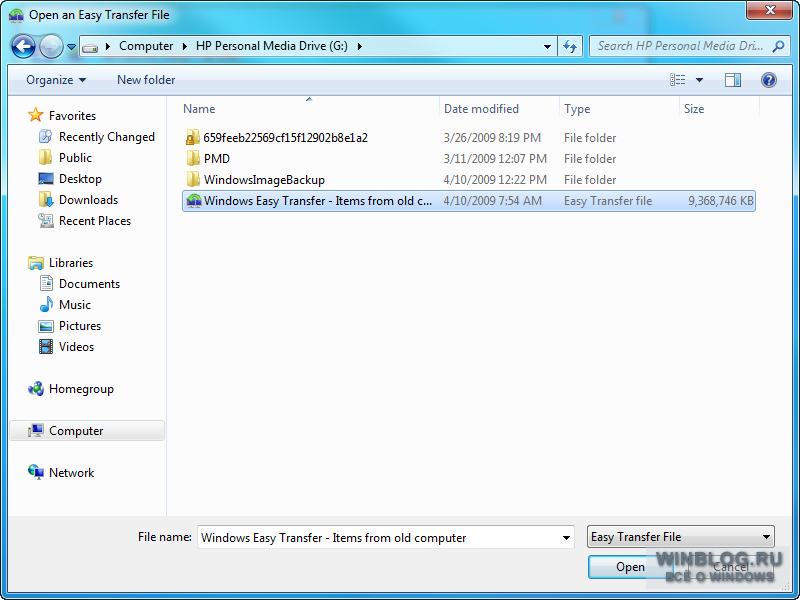Click the date 3/11/2009 12:07 PM
The width and height of the screenshot is (800, 600).
(495, 159)
